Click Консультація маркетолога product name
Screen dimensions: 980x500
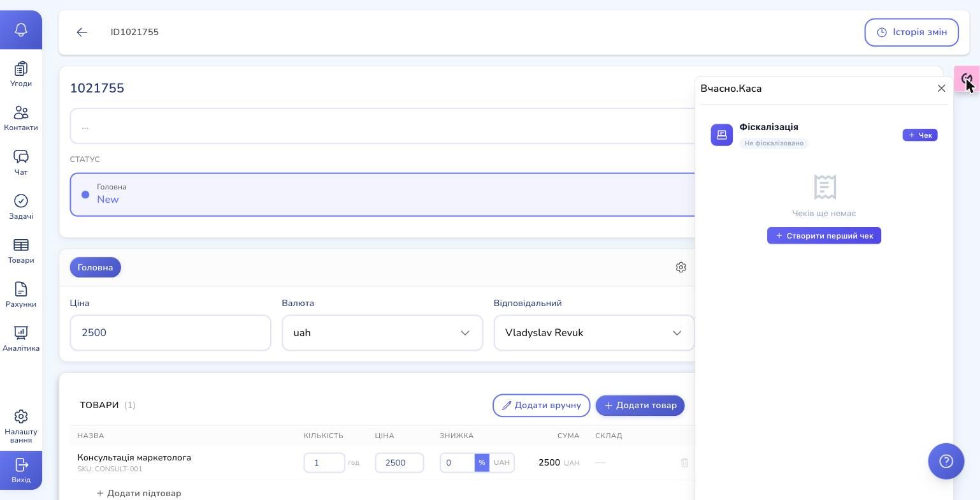click(134, 457)
